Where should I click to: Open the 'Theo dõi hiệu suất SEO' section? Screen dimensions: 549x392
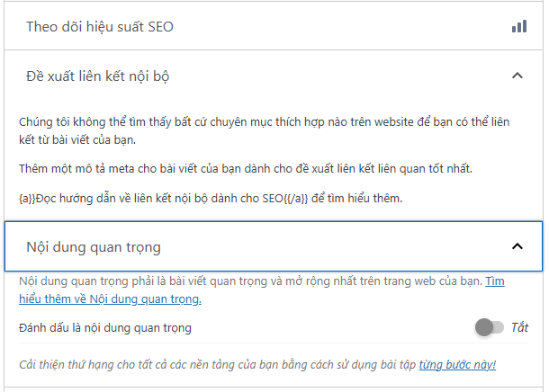coord(274,27)
